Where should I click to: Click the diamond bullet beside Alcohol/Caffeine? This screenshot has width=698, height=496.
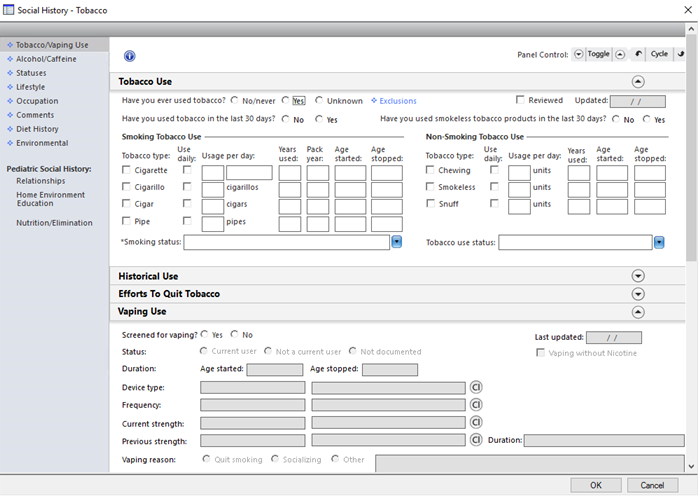tap(10, 59)
